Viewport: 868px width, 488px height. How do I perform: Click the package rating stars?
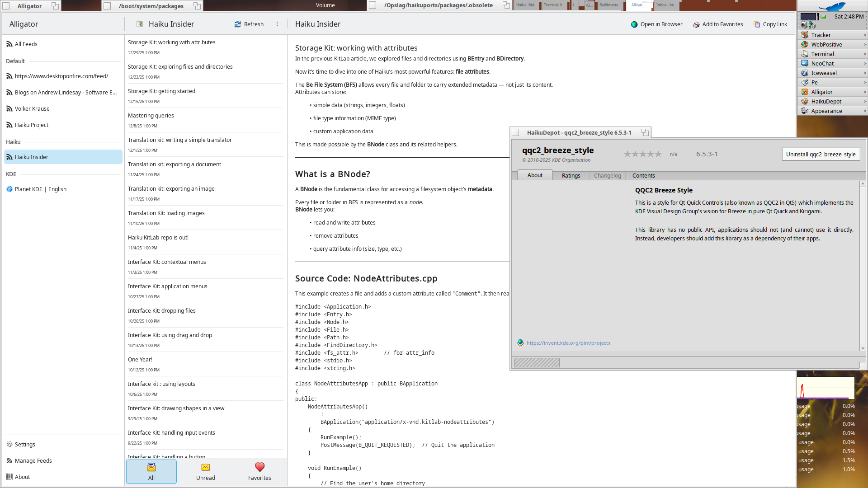point(642,155)
